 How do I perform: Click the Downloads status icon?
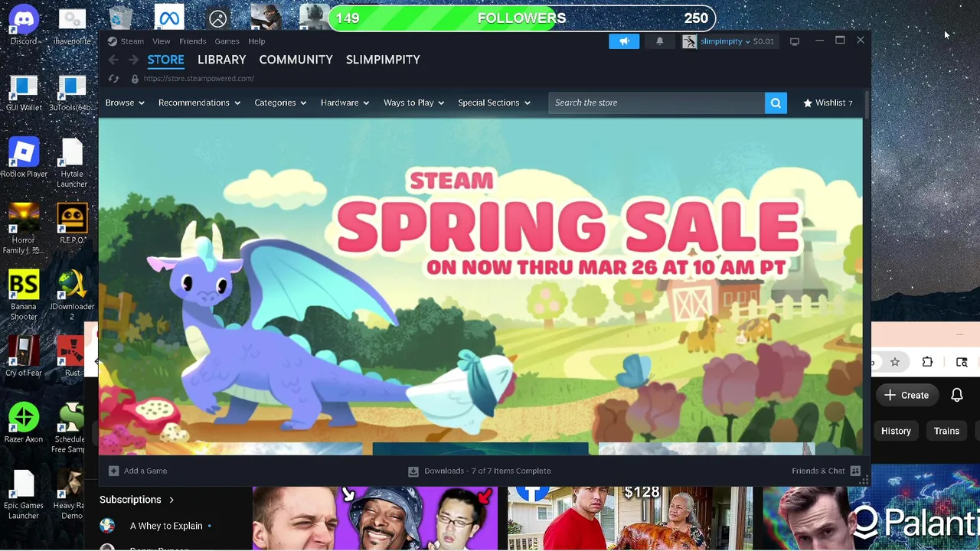pos(413,471)
